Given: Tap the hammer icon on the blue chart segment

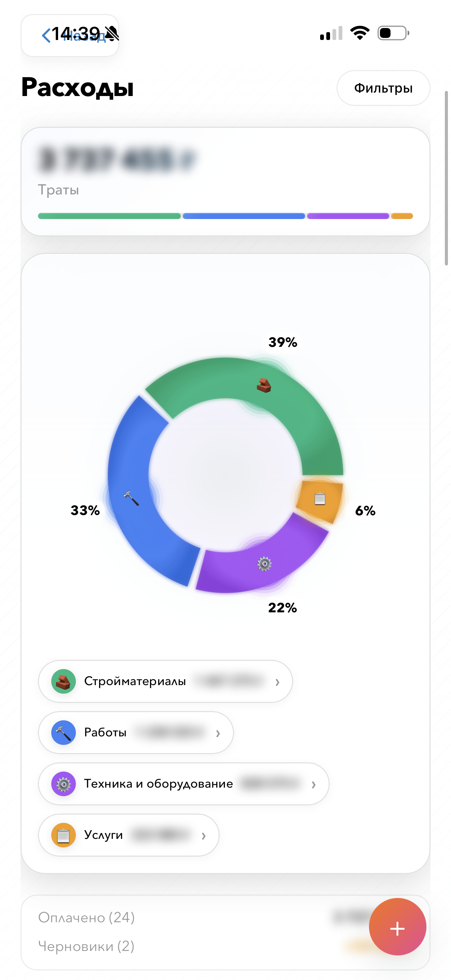Looking at the screenshot, I should [x=131, y=497].
